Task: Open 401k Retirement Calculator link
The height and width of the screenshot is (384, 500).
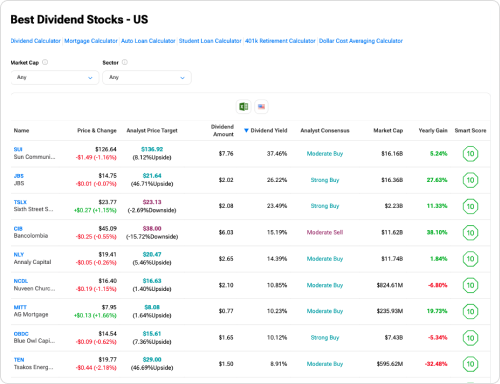Action: click(x=280, y=41)
